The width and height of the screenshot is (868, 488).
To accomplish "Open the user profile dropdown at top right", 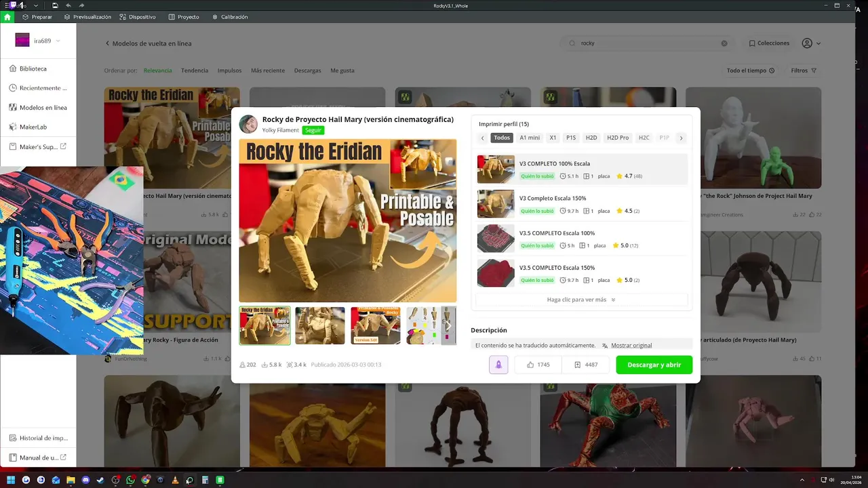I will click(x=811, y=43).
